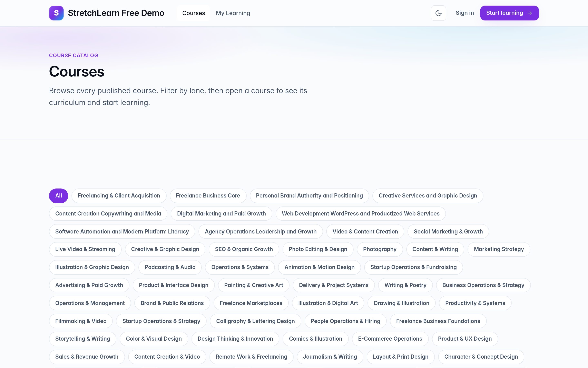The height and width of the screenshot is (368, 588).
Task: Filter by Freelance Business Core
Action: coord(208,196)
